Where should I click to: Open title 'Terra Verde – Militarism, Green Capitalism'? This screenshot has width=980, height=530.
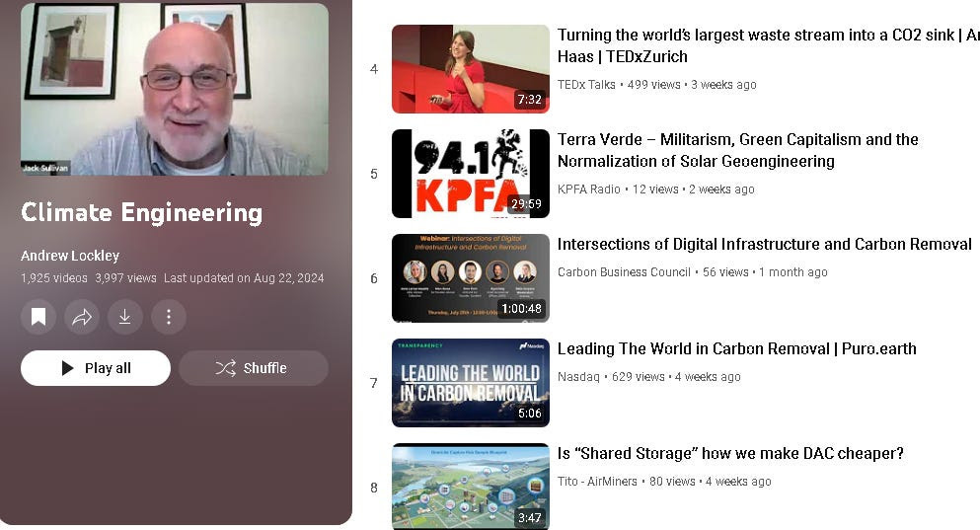738,150
